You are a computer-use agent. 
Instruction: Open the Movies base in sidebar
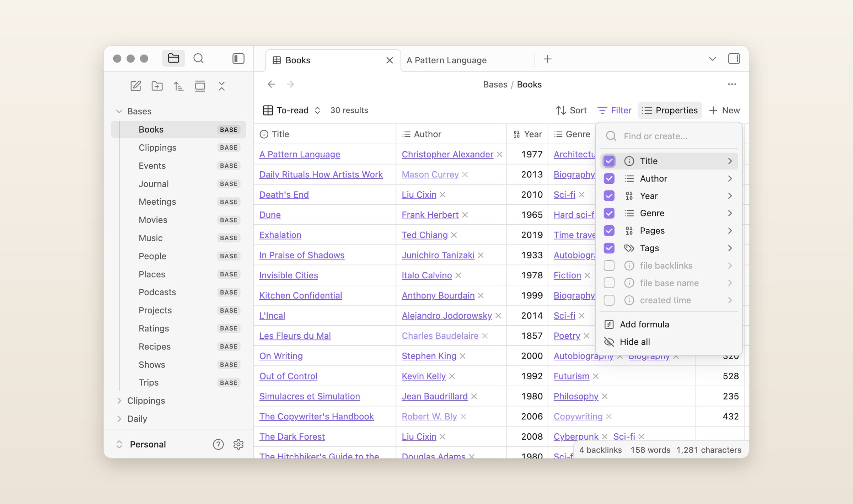pos(178,220)
